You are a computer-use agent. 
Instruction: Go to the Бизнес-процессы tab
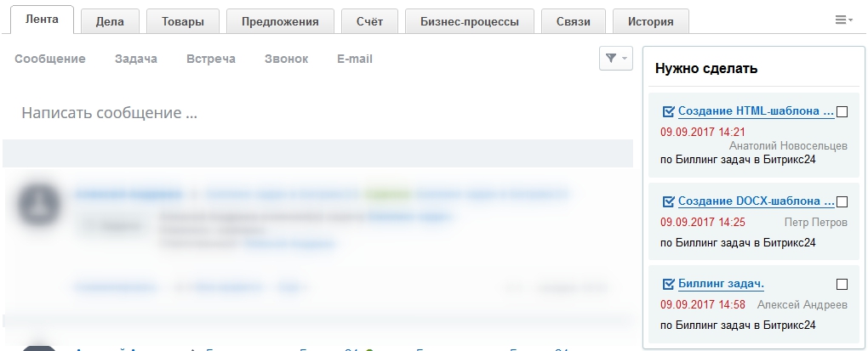(x=469, y=21)
